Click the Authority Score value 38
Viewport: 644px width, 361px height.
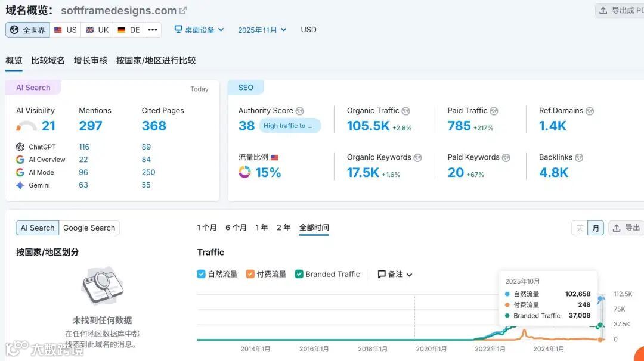click(x=246, y=126)
